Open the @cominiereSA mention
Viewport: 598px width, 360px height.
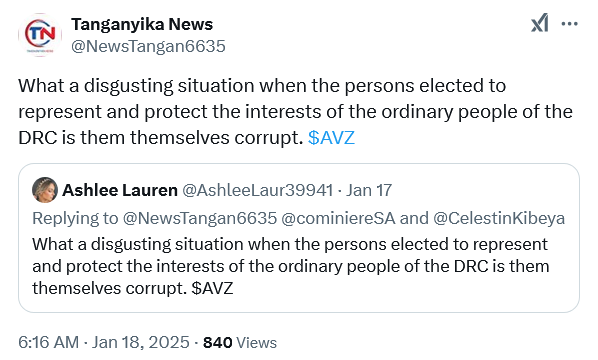pyautogui.click(x=338, y=218)
